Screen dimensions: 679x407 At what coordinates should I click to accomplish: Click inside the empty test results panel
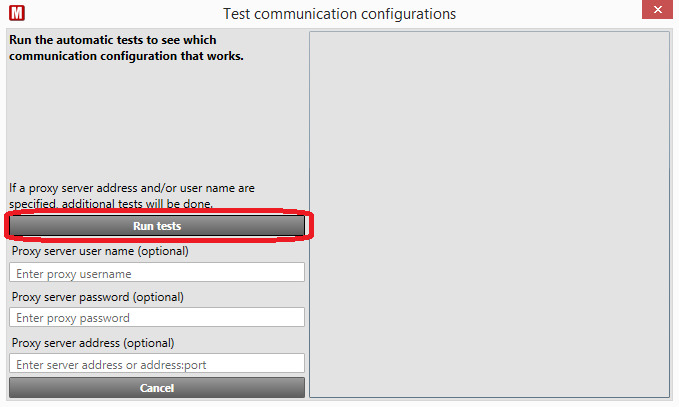click(x=489, y=214)
